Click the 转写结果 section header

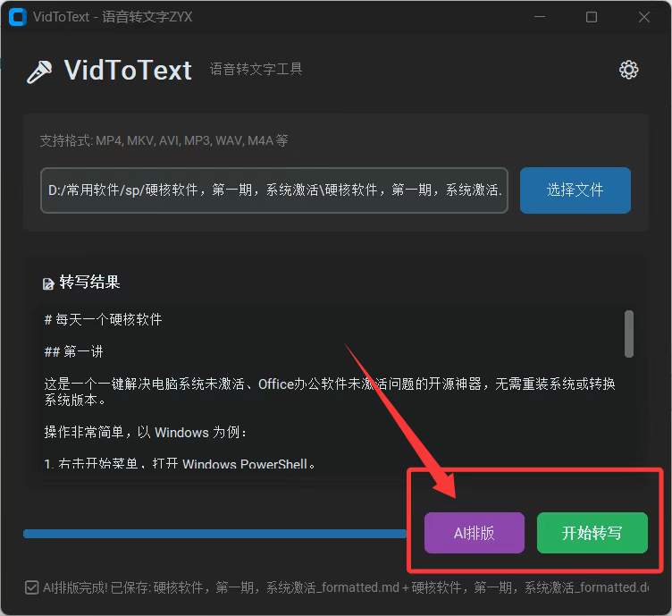coord(89,283)
